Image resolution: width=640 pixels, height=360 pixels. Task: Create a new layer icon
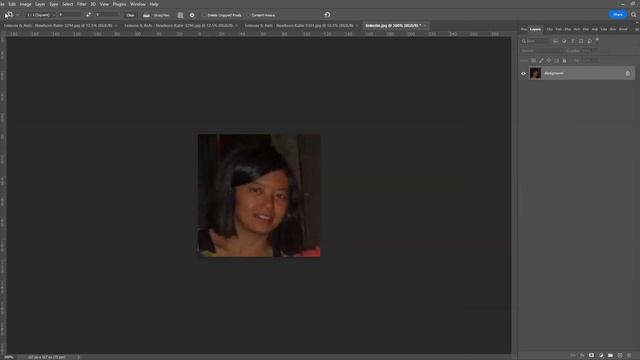pos(620,356)
